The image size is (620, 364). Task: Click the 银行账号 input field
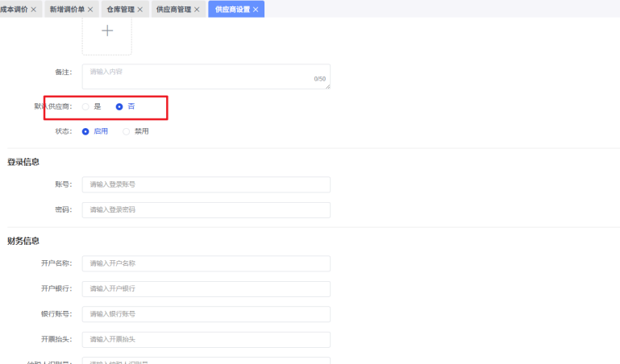pos(206,314)
